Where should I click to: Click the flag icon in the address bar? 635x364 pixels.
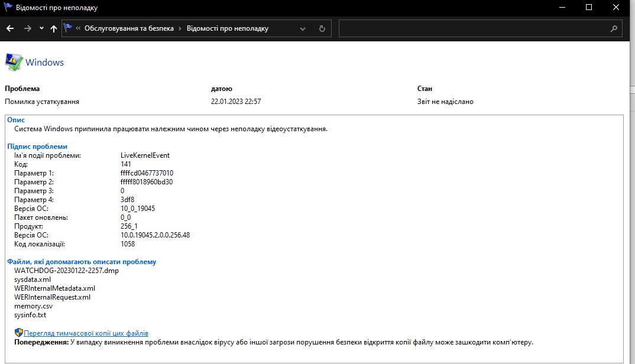pos(68,28)
